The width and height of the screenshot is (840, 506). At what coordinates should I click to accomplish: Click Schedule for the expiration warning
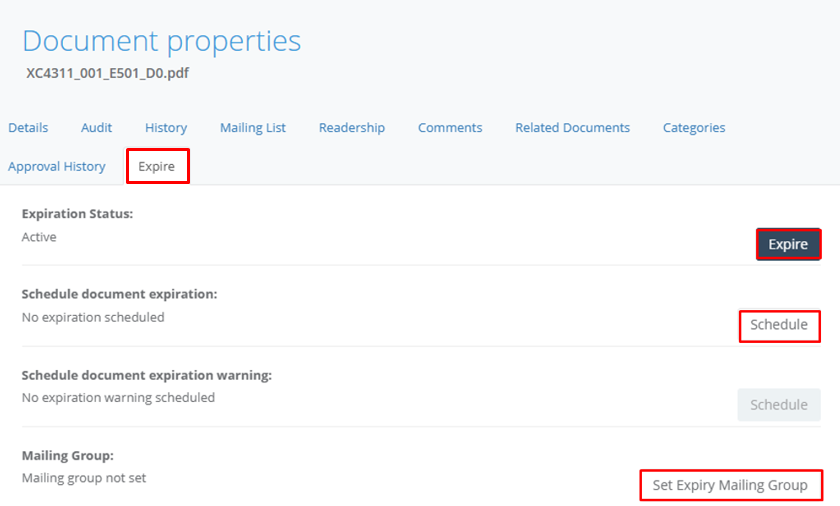(x=779, y=405)
